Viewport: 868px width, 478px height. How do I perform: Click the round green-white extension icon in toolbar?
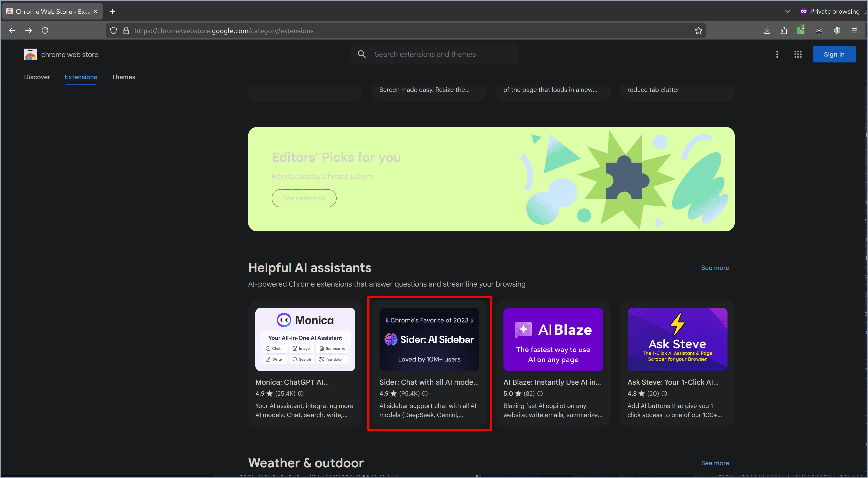coord(837,31)
